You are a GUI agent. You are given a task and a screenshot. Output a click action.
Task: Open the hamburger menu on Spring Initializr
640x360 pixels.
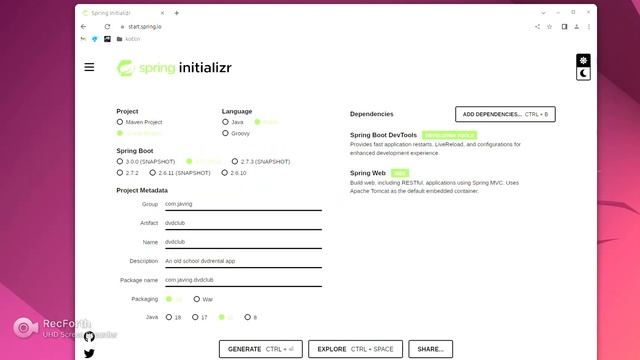point(89,67)
